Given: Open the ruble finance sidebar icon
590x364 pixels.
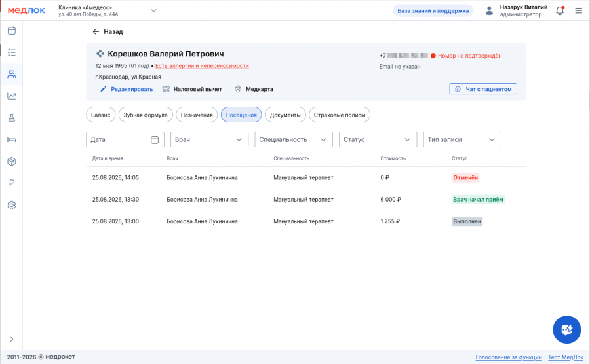Looking at the screenshot, I should pos(12,183).
